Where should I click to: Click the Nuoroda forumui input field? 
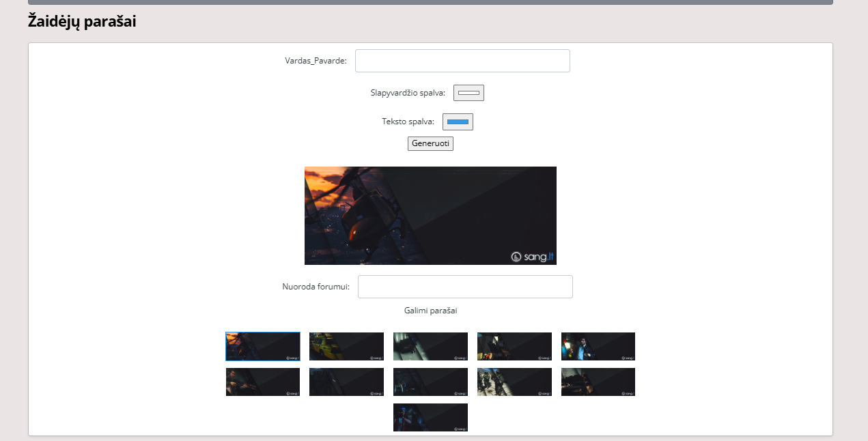465,287
